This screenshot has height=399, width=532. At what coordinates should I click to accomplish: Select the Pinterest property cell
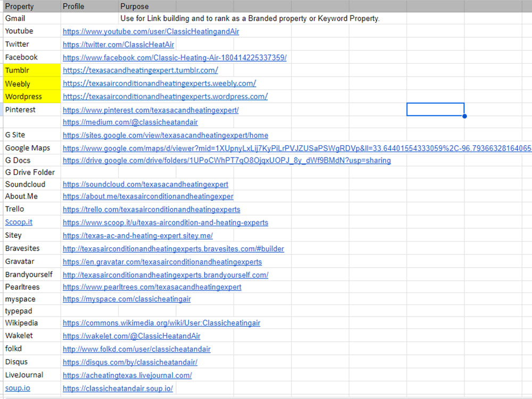click(32, 110)
